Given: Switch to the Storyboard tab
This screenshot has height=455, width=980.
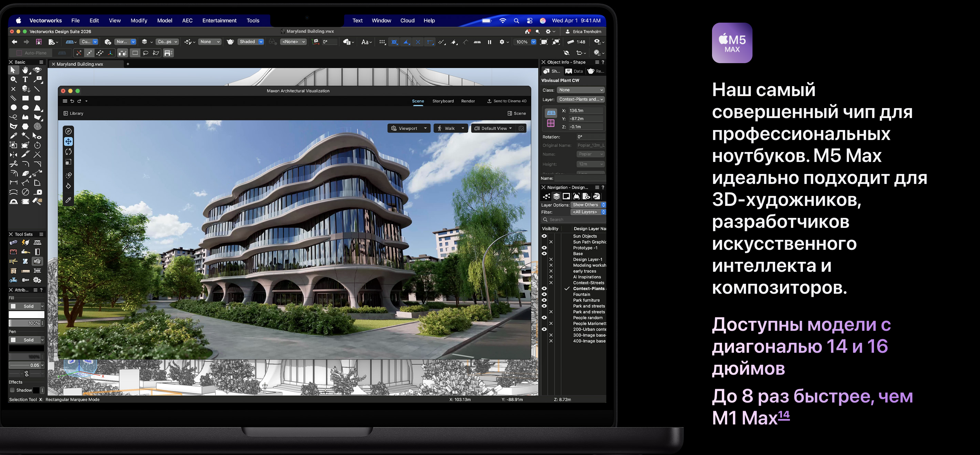Looking at the screenshot, I should click(x=443, y=101).
